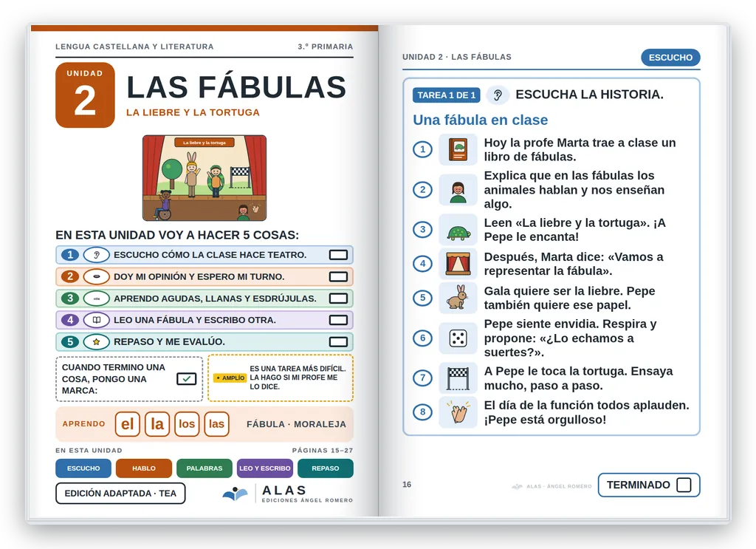Screen dimensions: 756x549
Task: Select the HABLO section tab
Action: pos(144,468)
